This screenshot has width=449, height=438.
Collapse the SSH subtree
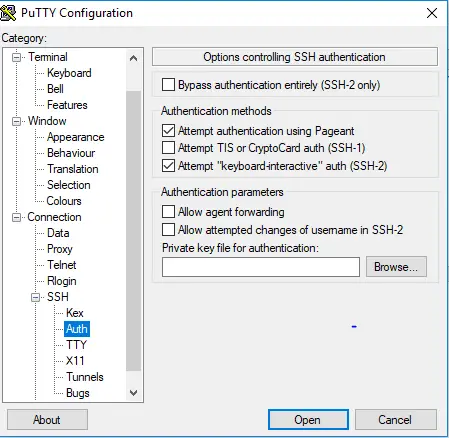point(35,297)
